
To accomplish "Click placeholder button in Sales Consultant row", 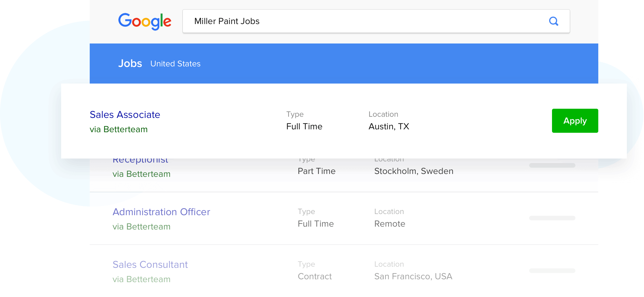I will click(x=552, y=271).
